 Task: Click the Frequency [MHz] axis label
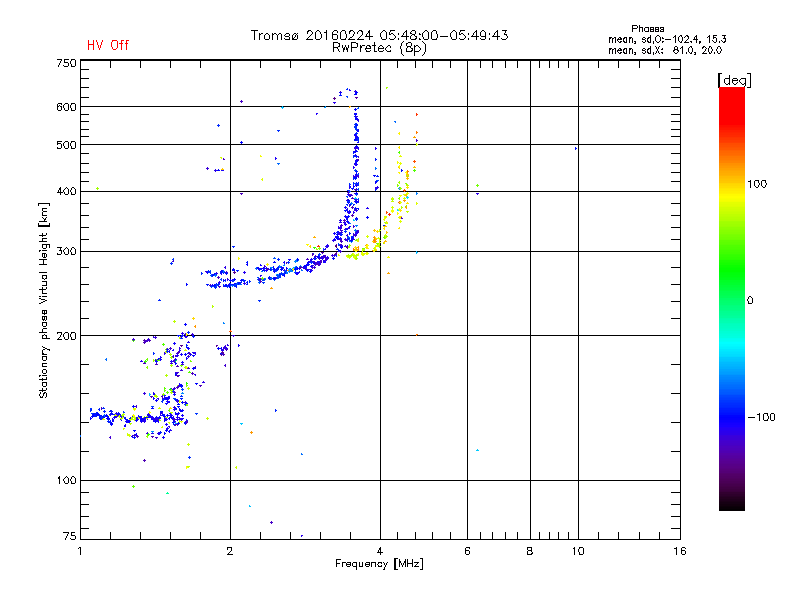point(379,564)
